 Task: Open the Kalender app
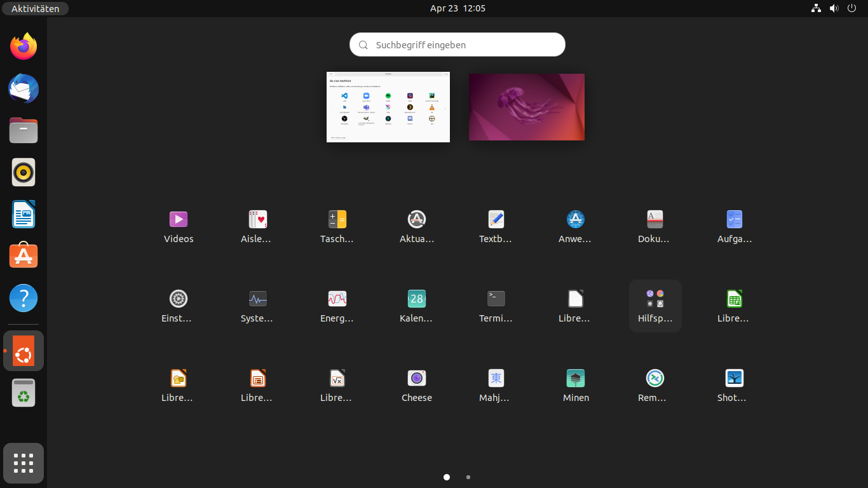point(417,306)
